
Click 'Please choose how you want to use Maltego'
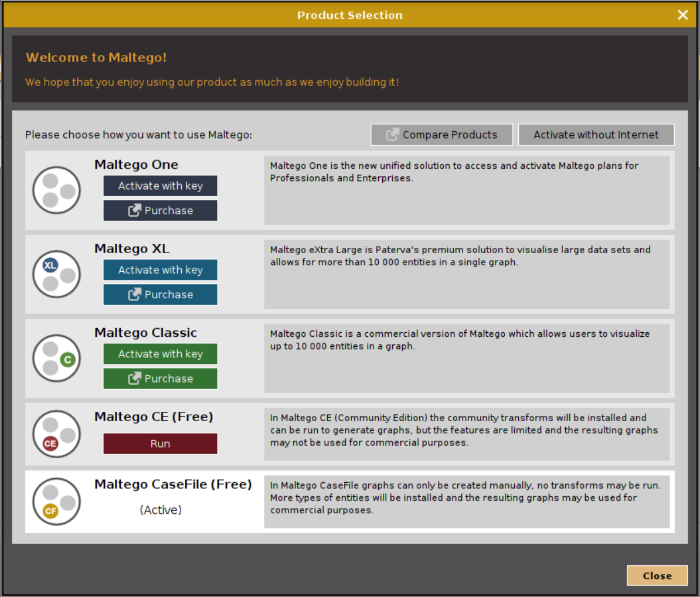[138, 135]
